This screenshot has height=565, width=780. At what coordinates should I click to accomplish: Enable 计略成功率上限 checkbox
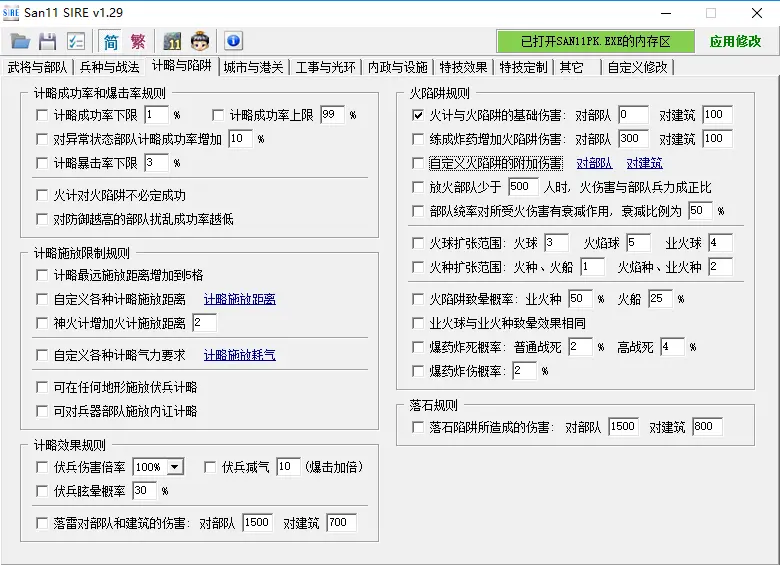point(217,115)
